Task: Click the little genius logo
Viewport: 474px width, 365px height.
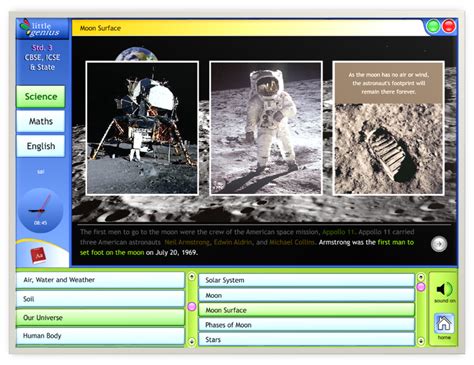Action: [42, 29]
